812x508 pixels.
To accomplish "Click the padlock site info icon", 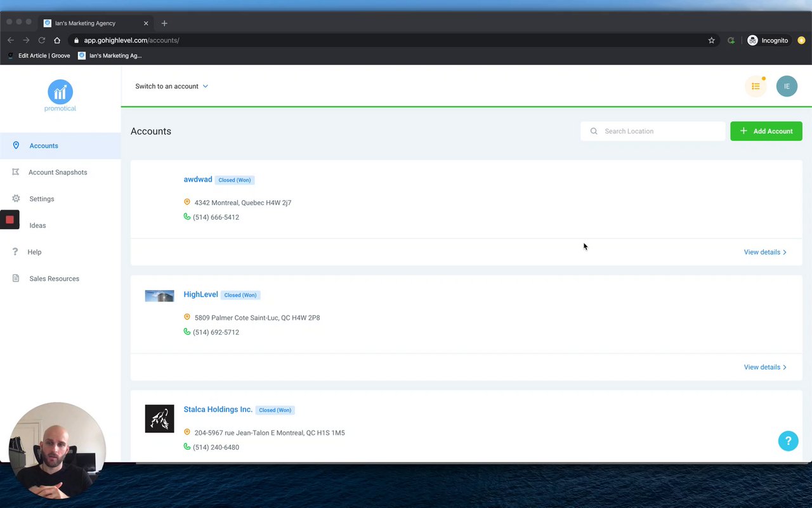I will (76, 40).
